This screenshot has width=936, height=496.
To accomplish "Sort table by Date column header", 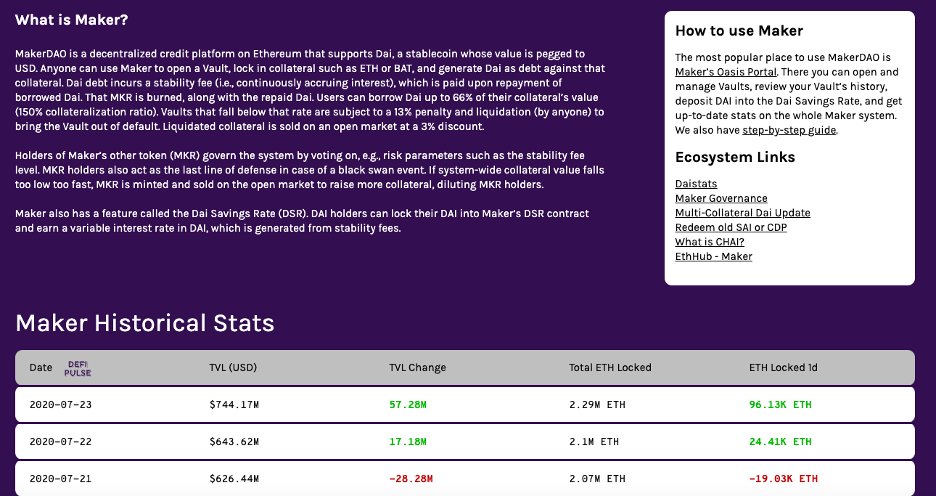I will pos(41,368).
